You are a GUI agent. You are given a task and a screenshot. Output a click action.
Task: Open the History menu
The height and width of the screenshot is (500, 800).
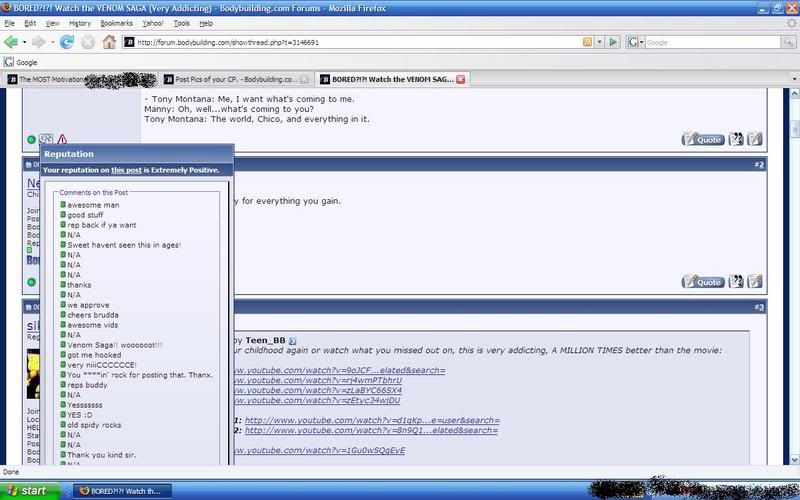(x=80, y=23)
